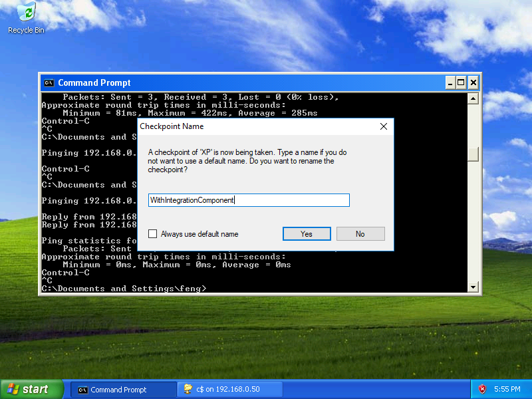Viewport: 532px width, 399px height.
Task: Click the Checkpoint Name dialog title
Action: click(172, 126)
